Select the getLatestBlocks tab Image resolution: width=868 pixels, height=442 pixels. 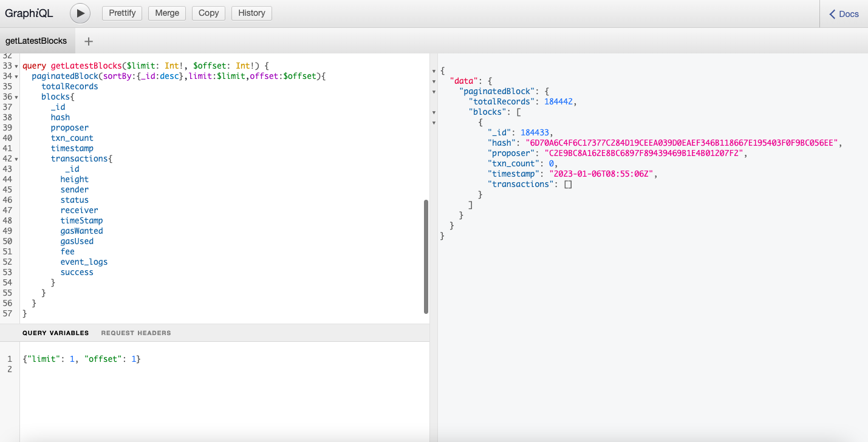36,41
